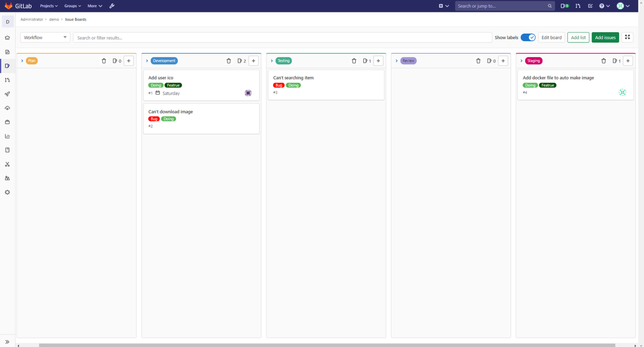The height and width of the screenshot is (347, 644).
Task: Open the Groups menu
Action: coord(72,6)
